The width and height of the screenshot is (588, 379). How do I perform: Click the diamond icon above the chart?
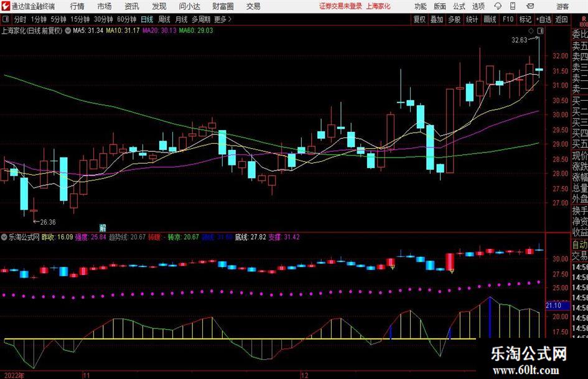(x=531, y=30)
